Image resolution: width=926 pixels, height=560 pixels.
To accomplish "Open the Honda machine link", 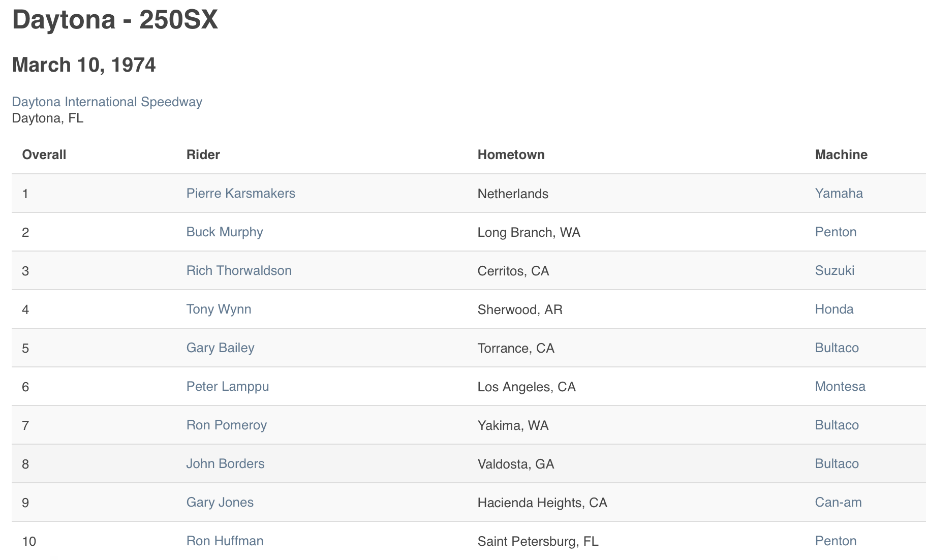I will [x=834, y=309].
